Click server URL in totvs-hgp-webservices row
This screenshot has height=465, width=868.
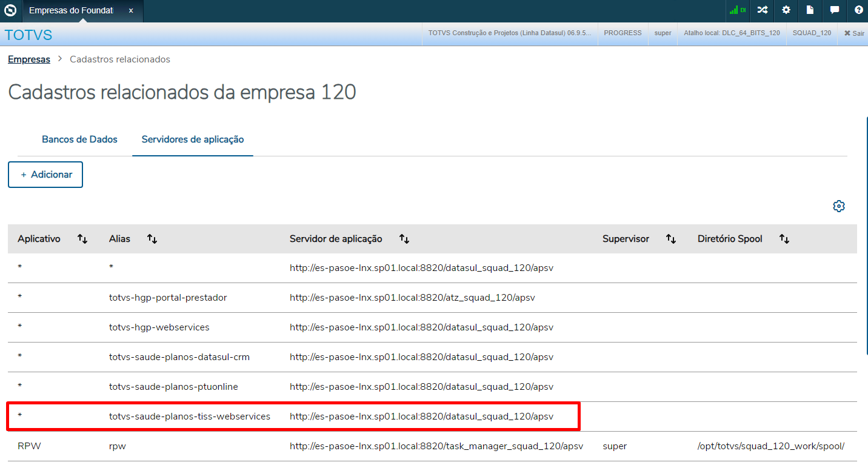tap(422, 327)
